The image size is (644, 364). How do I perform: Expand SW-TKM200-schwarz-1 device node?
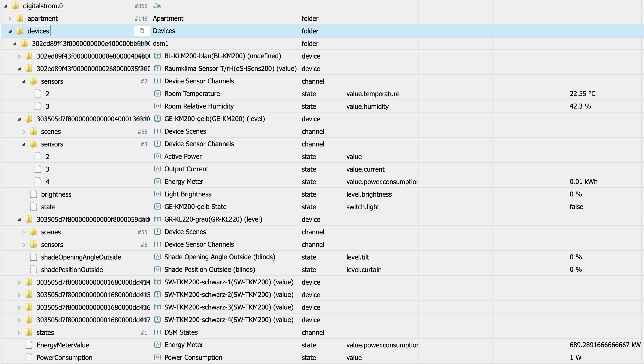[19, 282]
